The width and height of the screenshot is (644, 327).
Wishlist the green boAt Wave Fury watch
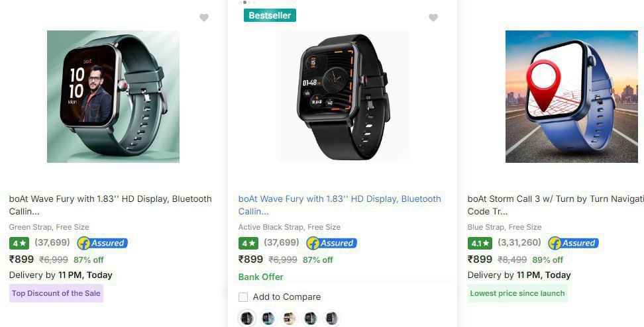(x=204, y=18)
